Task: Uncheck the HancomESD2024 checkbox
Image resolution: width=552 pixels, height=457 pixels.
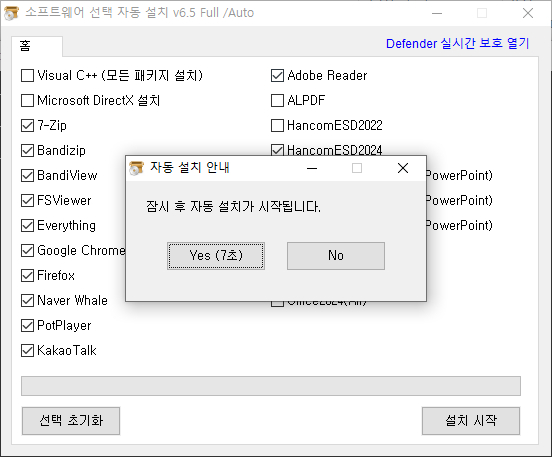Action: [x=277, y=150]
